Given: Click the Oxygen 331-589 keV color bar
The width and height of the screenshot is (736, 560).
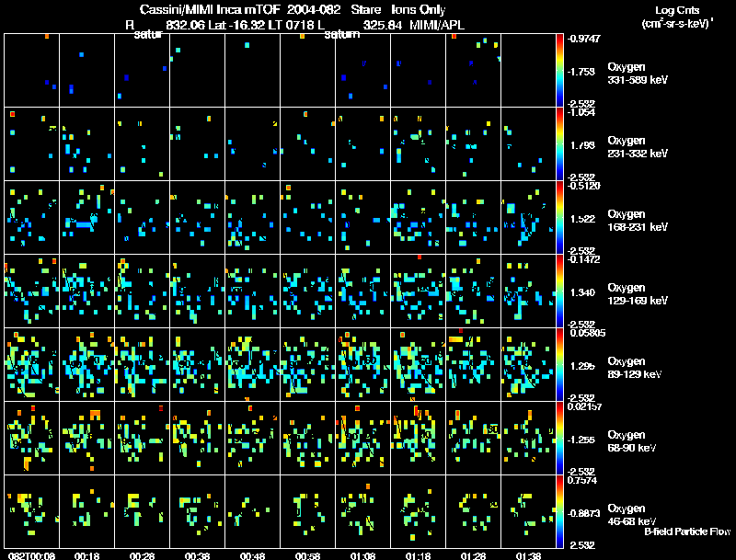Looking at the screenshot, I should (x=560, y=70).
